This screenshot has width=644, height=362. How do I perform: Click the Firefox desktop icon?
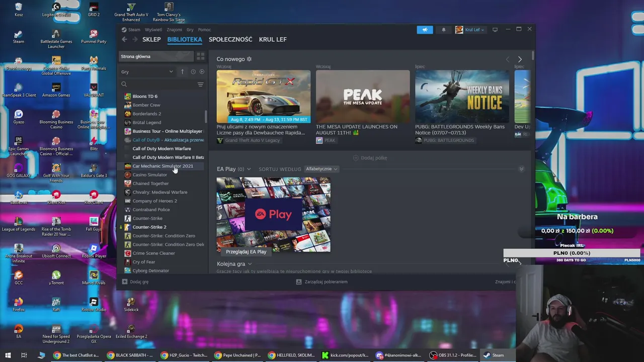(x=19, y=304)
